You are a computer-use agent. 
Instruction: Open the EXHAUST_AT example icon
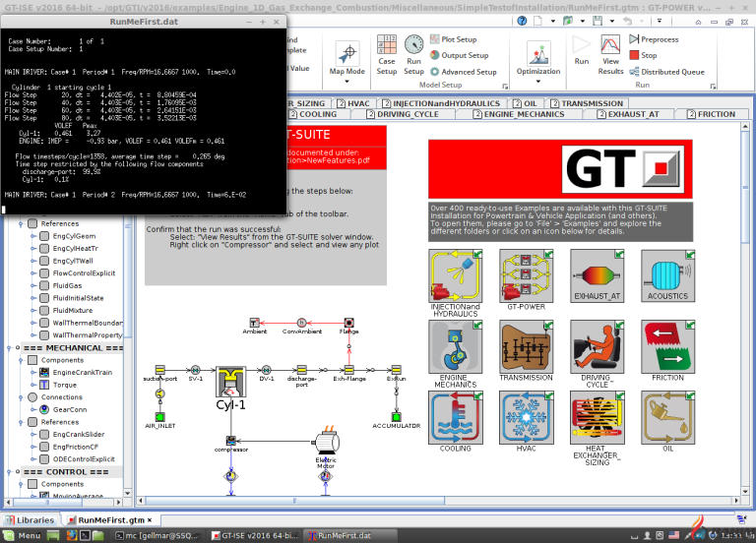[597, 276]
